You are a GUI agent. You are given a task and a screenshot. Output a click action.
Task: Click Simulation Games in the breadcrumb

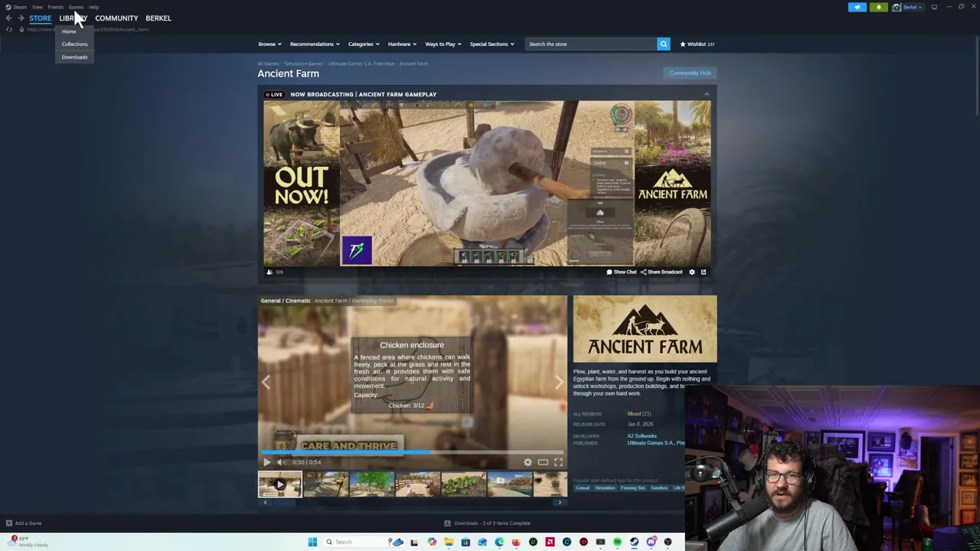tap(303, 64)
